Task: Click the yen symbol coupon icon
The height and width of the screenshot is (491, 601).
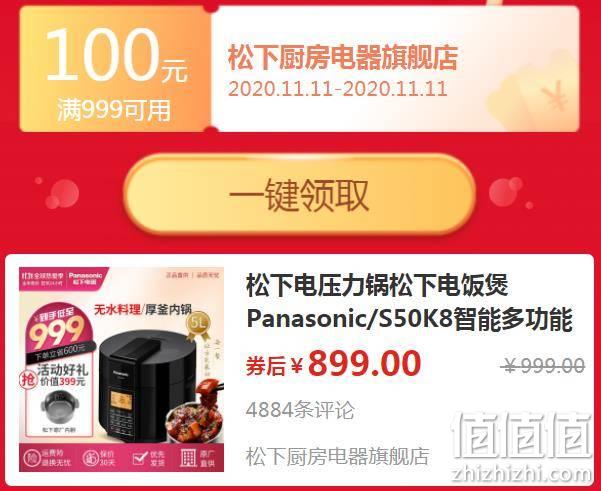Action: tap(554, 96)
